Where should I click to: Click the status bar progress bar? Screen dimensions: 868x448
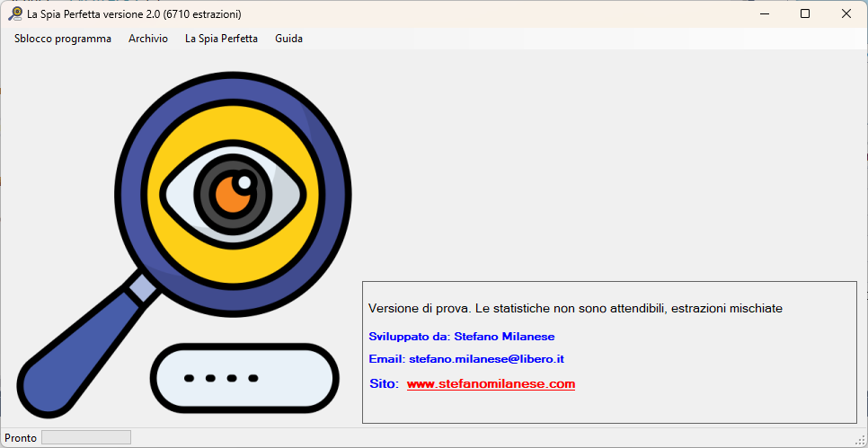(x=85, y=437)
